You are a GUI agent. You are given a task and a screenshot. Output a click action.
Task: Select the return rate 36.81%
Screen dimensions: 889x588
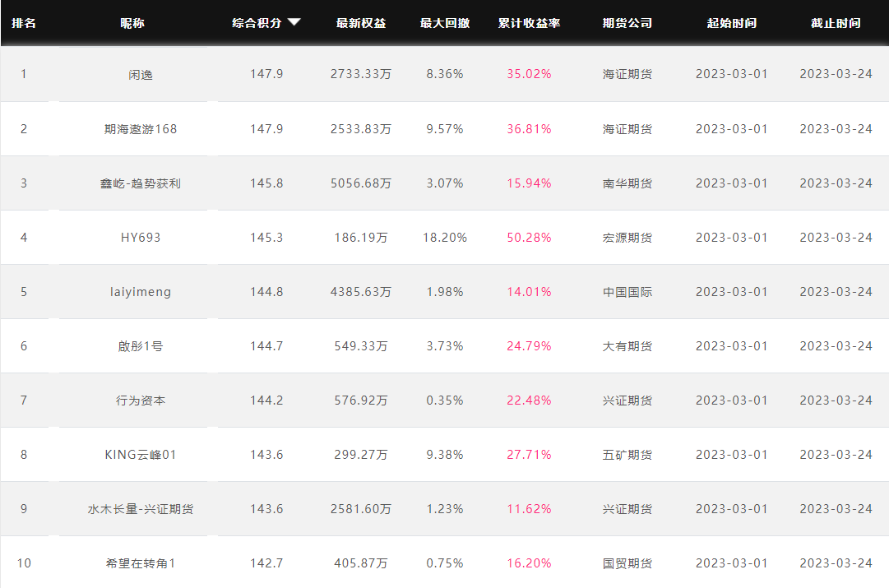[x=529, y=129]
